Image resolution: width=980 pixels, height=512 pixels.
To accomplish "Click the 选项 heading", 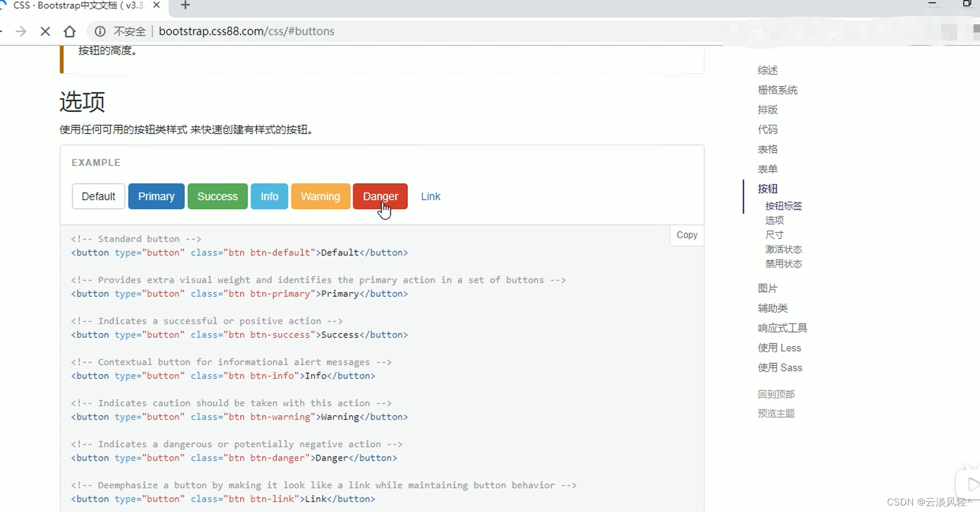I will (x=82, y=102).
